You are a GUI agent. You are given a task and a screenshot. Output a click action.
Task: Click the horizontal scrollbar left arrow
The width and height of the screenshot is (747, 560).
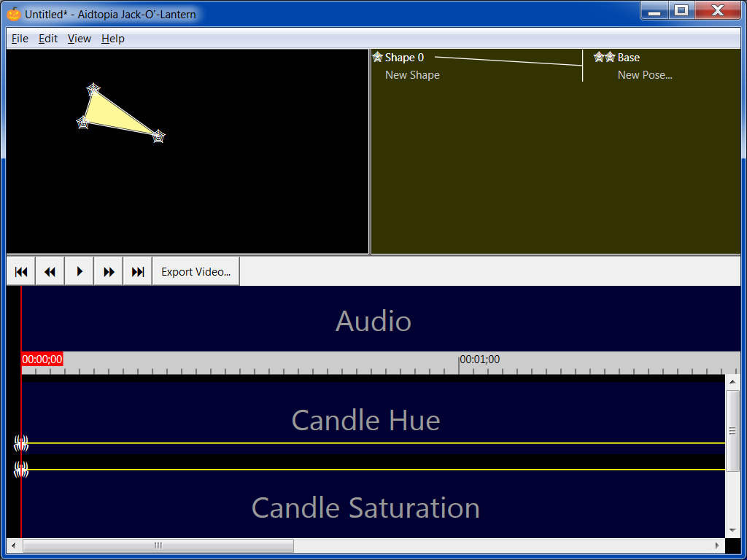(13, 545)
